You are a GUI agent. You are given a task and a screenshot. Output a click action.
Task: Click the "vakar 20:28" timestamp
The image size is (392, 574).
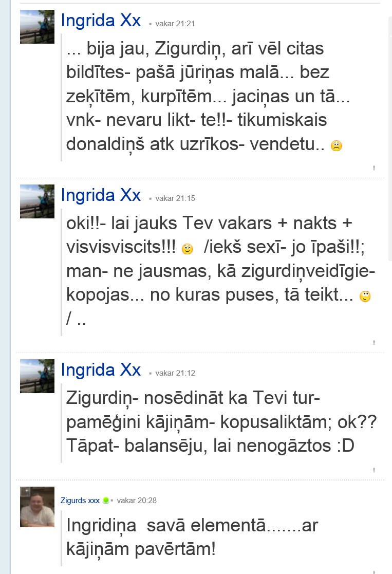[x=137, y=501]
